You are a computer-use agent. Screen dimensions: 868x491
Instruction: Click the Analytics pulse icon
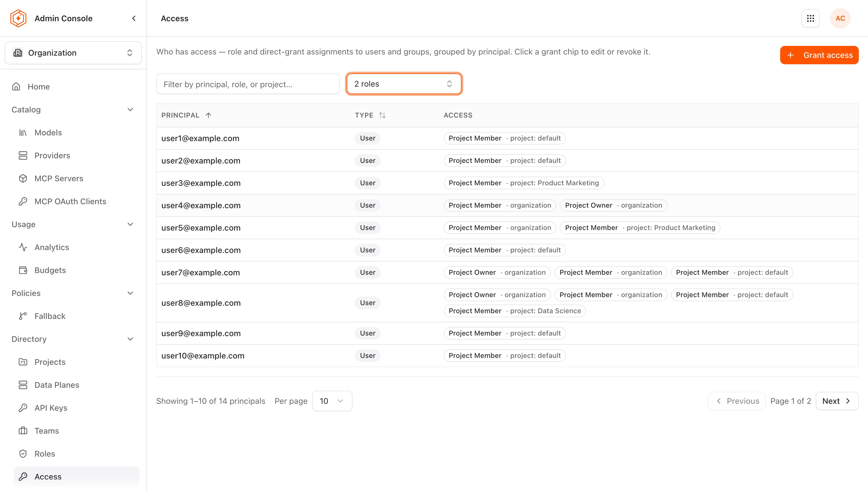pos(23,247)
